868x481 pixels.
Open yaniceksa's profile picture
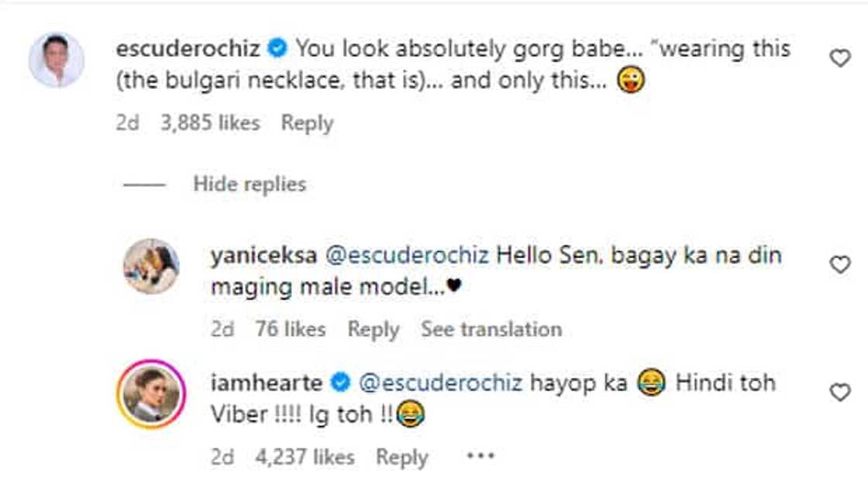pos(151,266)
